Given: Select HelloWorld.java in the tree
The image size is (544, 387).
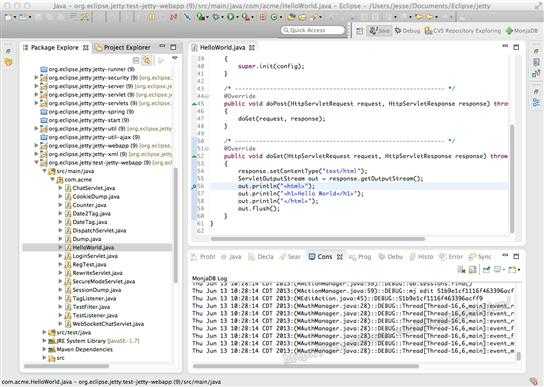Looking at the screenshot, I should click(x=93, y=247).
